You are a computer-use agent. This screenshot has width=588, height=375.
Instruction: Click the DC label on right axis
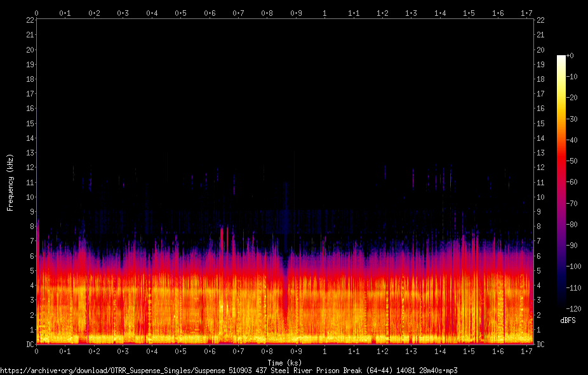click(540, 345)
